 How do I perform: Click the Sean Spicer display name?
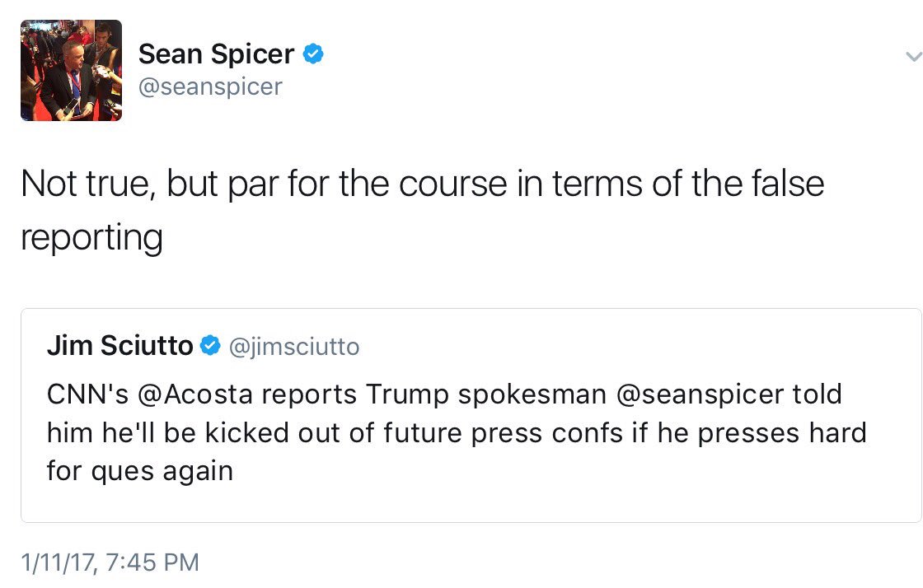[216, 54]
